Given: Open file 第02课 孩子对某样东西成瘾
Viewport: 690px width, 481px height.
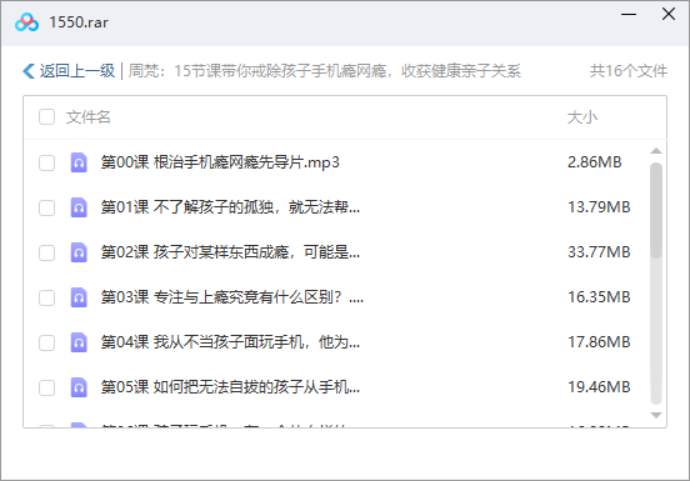Looking at the screenshot, I should click(x=230, y=252).
